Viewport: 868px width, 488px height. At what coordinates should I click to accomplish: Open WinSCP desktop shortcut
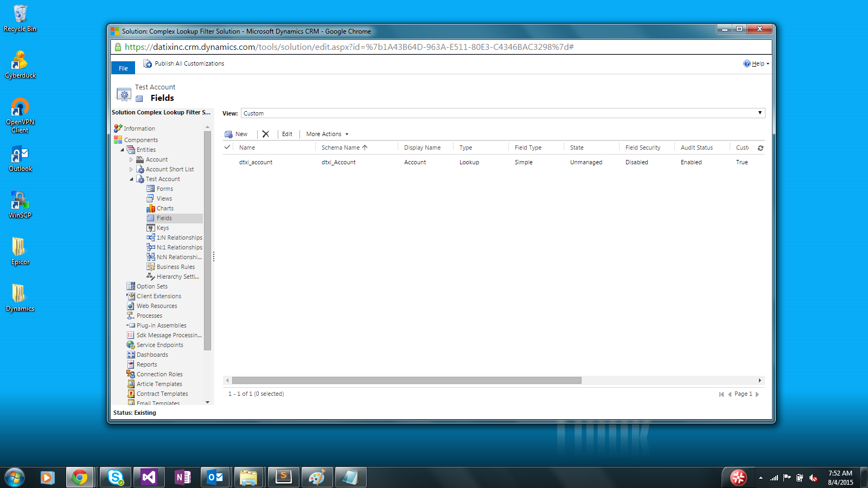click(20, 204)
